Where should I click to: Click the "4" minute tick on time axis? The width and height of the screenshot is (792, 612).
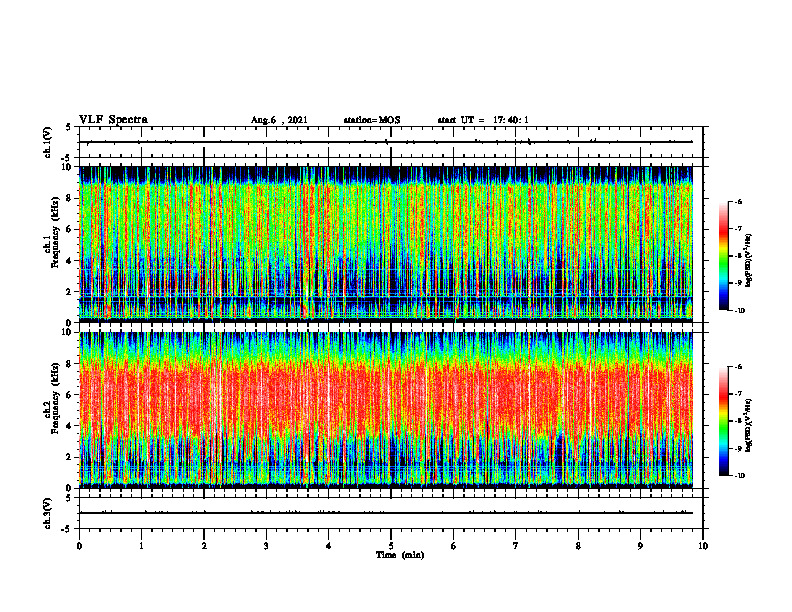click(x=328, y=546)
